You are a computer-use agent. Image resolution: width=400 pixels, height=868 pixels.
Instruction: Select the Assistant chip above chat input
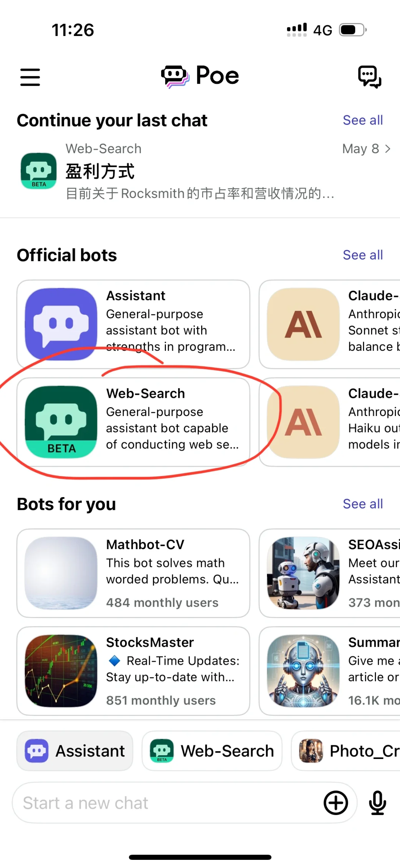tap(75, 751)
